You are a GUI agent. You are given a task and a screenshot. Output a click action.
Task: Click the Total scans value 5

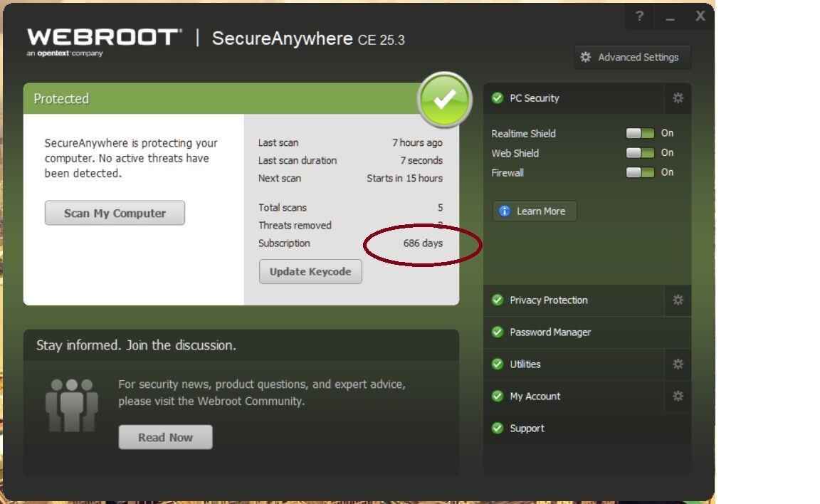click(x=441, y=208)
